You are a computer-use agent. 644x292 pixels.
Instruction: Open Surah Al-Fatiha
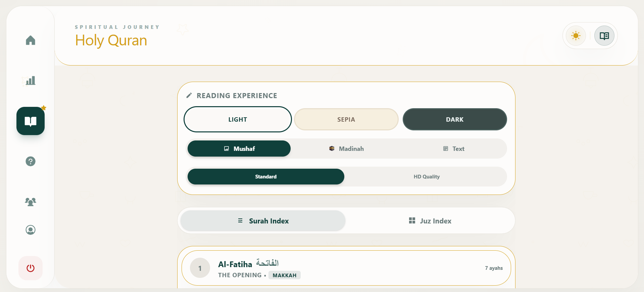346,268
